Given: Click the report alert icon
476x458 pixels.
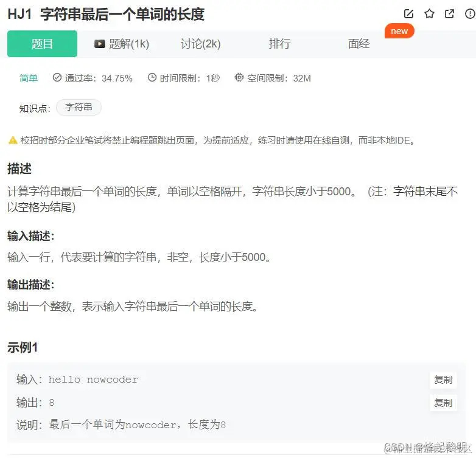Looking at the screenshot, I should [x=471, y=13].
